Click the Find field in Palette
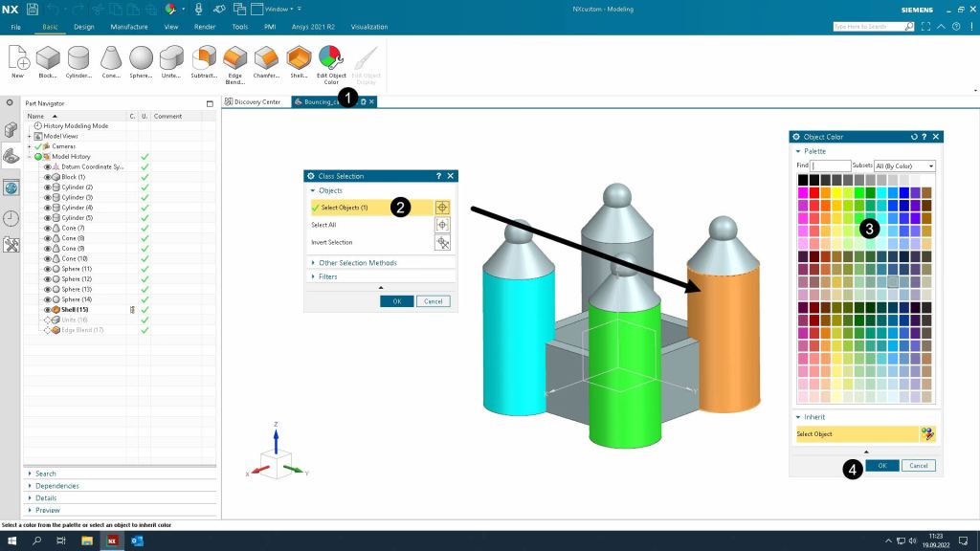Image resolution: width=980 pixels, height=551 pixels. pos(831,166)
